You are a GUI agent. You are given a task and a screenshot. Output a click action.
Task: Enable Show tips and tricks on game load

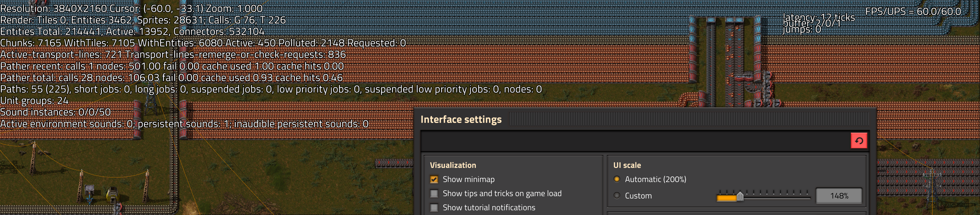[x=434, y=193]
